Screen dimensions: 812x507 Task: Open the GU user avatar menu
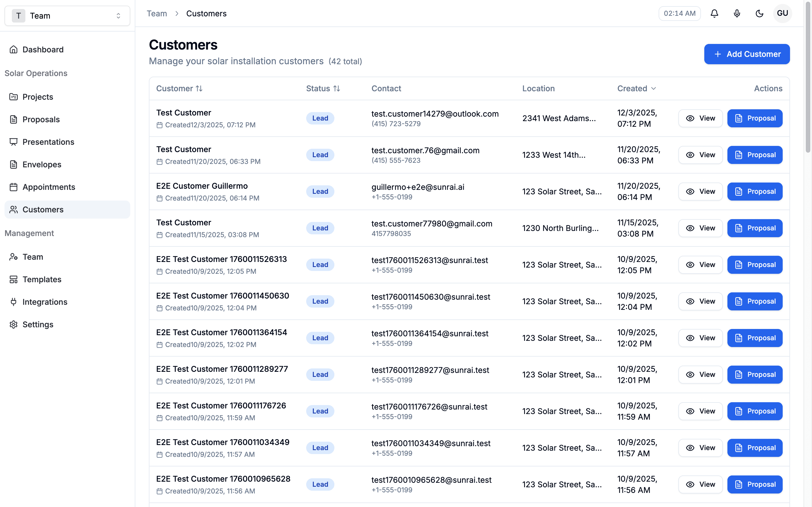pos(782,14)
